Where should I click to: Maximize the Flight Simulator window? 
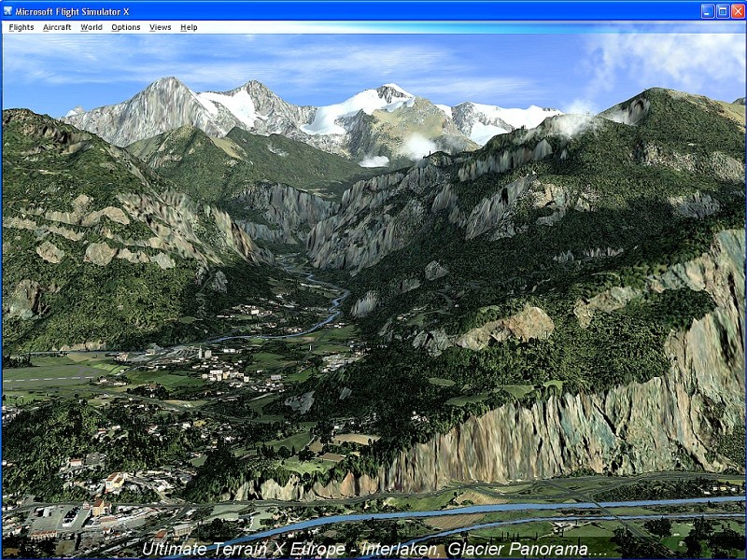click(722, 10)
